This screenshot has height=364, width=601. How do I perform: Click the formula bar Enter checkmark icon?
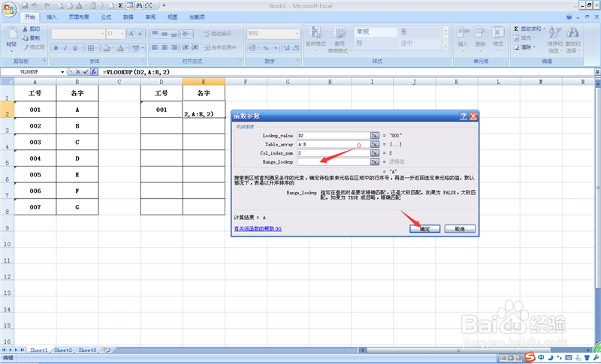coord(86,71)
